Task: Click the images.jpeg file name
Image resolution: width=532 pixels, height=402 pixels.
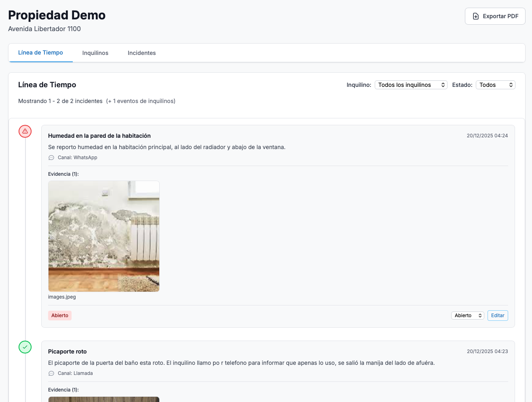Action: pyautogui.click(x=62, y=297)
